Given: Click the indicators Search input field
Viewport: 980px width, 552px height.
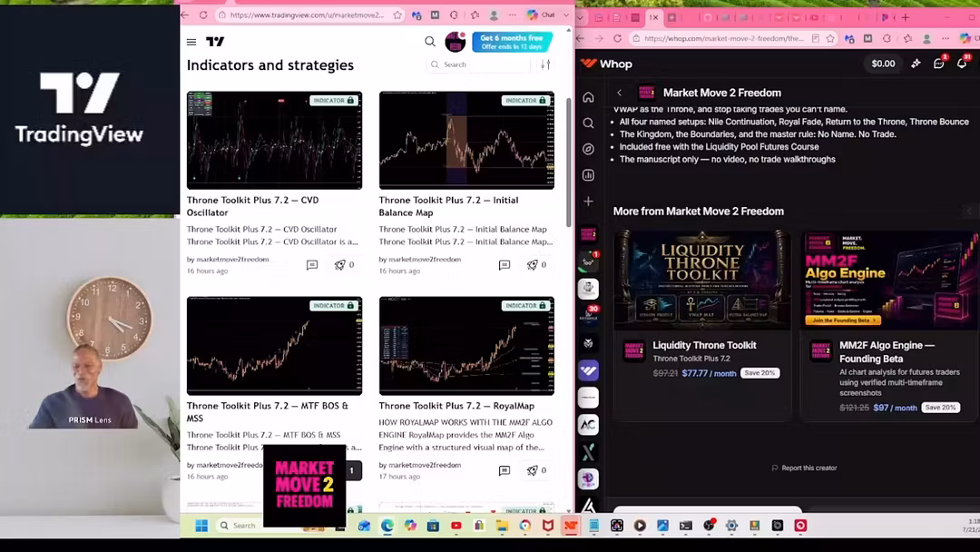Looking at the screenshot, I should pos(478,64).
